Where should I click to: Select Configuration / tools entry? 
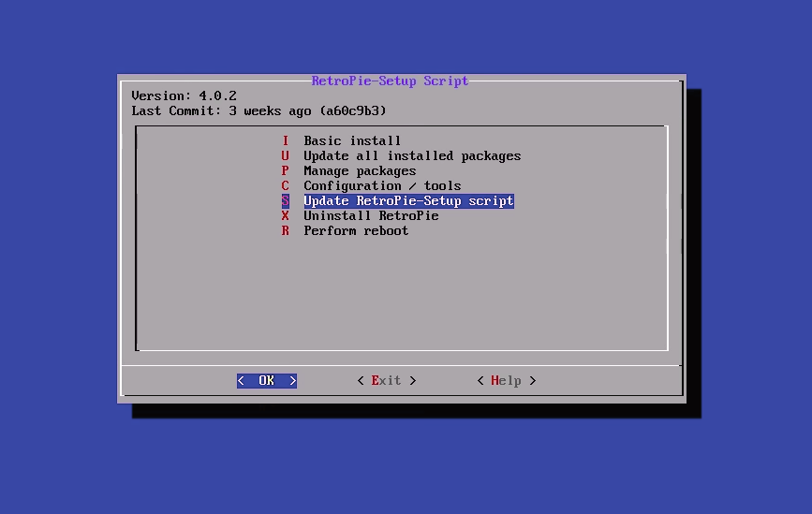pos(381,186)
